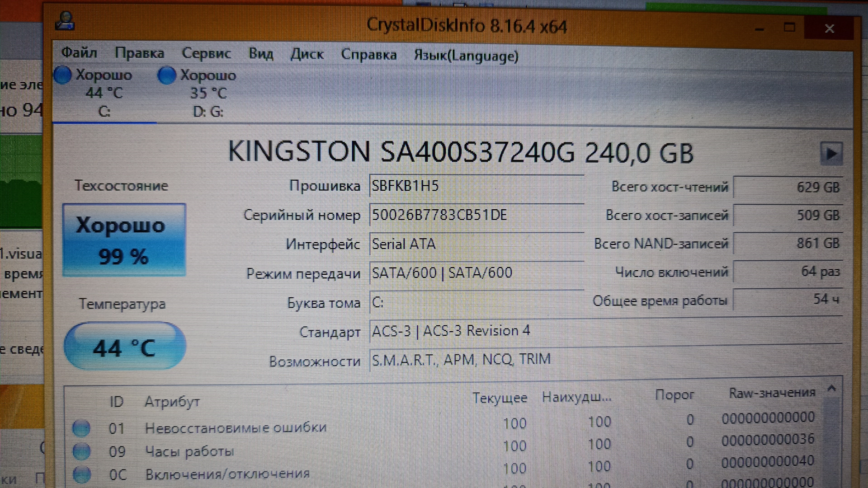
Task: Click the Всего NAND-записей label
Action: click(661, 244)
